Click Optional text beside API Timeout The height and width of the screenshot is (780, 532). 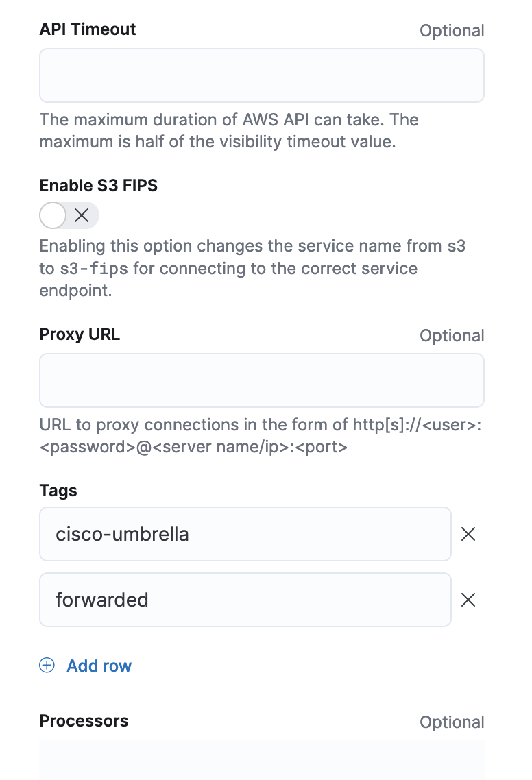452,31
